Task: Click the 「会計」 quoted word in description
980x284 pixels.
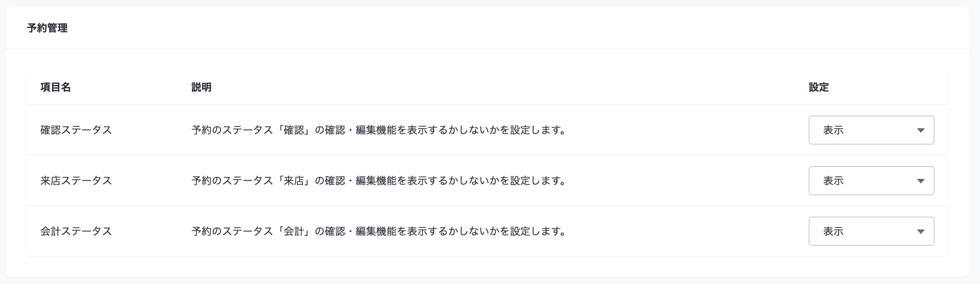Action: click(x=294, y=231)
